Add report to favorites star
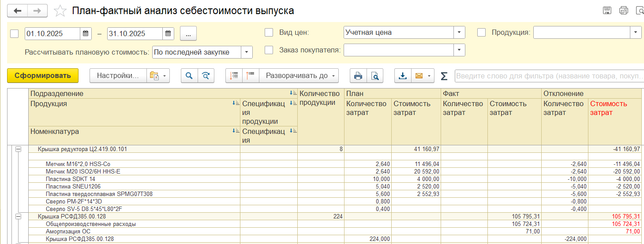Screen dimensions: 644x244 [x=60, y=11]
